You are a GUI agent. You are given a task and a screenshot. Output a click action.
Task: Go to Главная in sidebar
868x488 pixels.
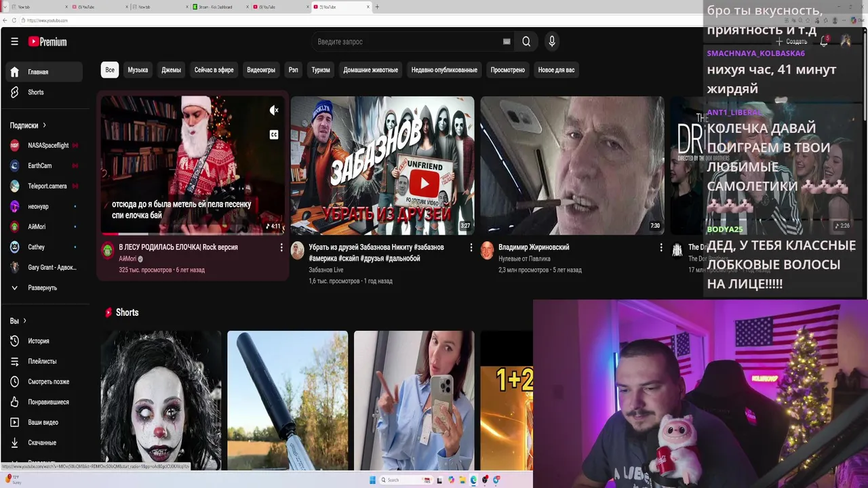click(45, 72)
